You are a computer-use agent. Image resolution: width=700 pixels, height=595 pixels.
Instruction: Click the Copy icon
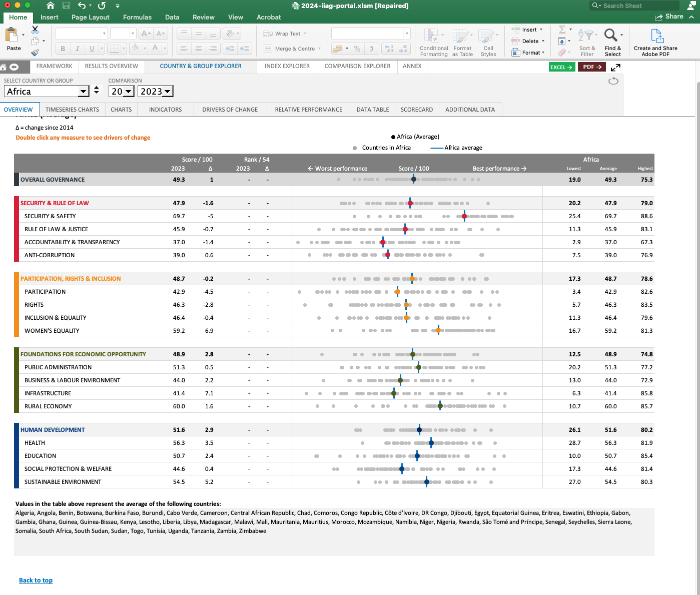[35, 41]
